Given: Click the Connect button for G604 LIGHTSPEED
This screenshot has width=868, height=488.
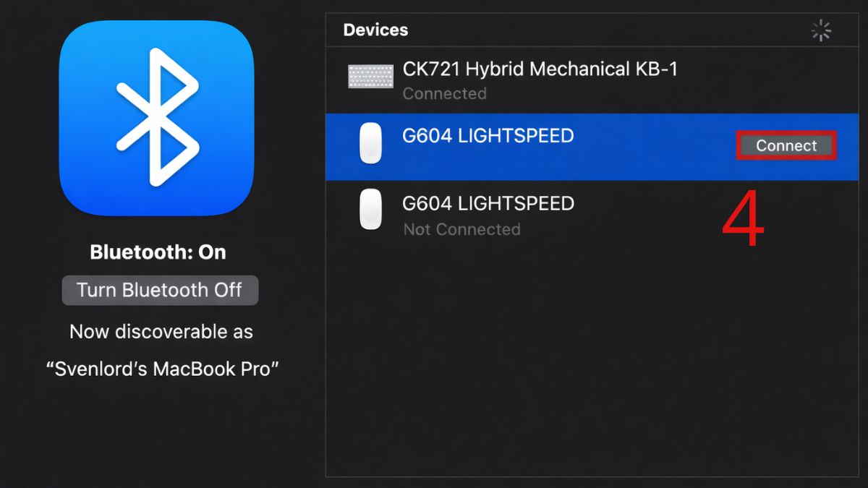Looking at the screenshot, I should [x=786, y=145].
